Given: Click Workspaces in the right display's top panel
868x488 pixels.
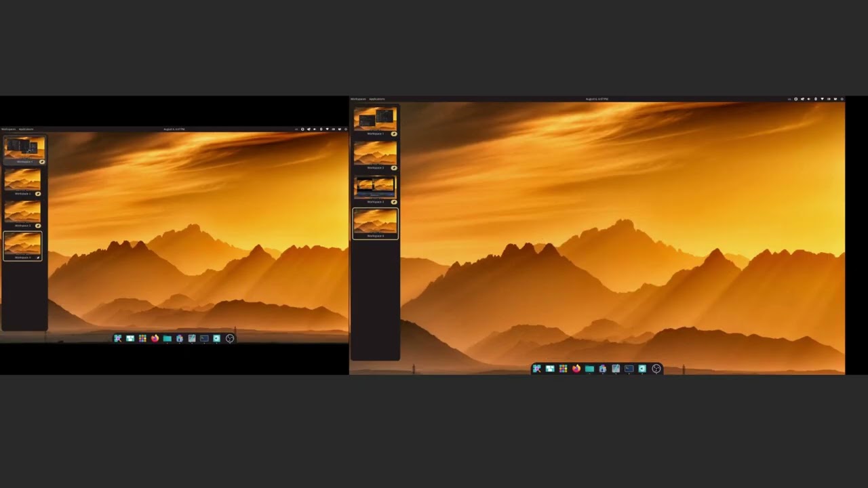Looking at the screenshot, I should pos(358,99).
